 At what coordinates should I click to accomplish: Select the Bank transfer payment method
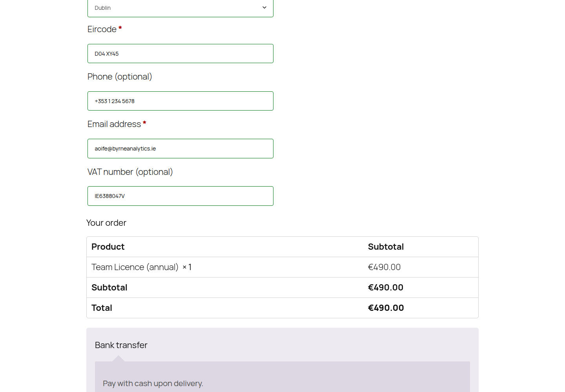(x=121, y=345)
